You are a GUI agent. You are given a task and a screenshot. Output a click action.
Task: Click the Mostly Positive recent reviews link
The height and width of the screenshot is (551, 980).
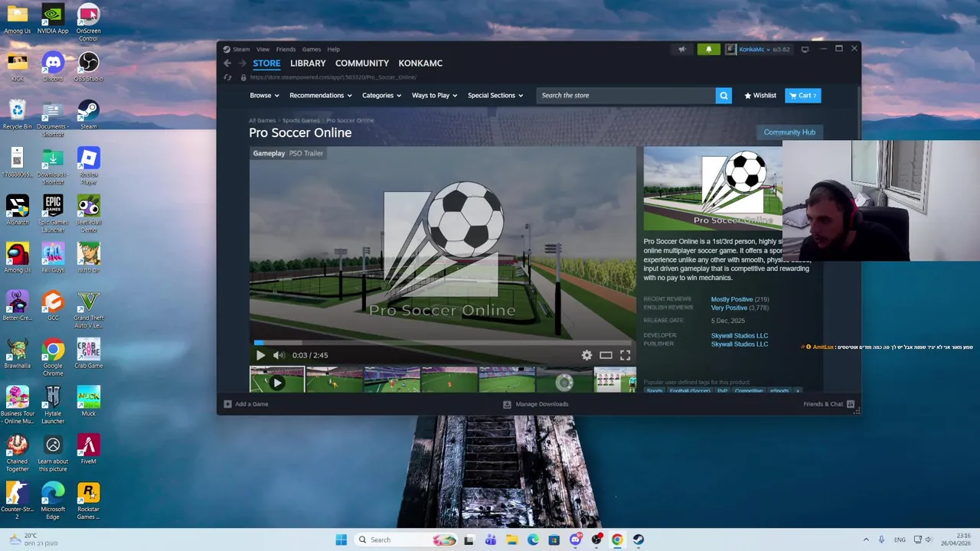[731, 299]
